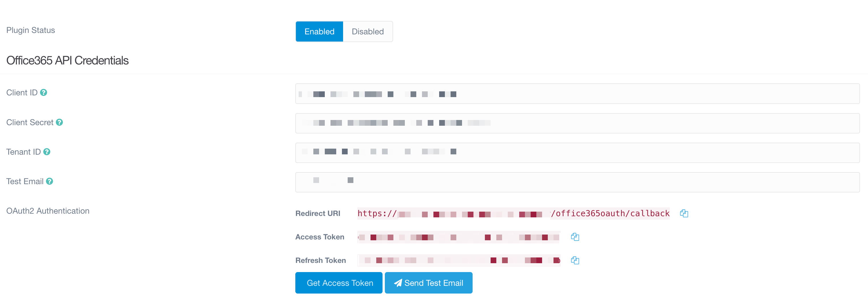The image size is (868, 307).
Task: Click the Send Test Email button
Action: coord(428,283)
